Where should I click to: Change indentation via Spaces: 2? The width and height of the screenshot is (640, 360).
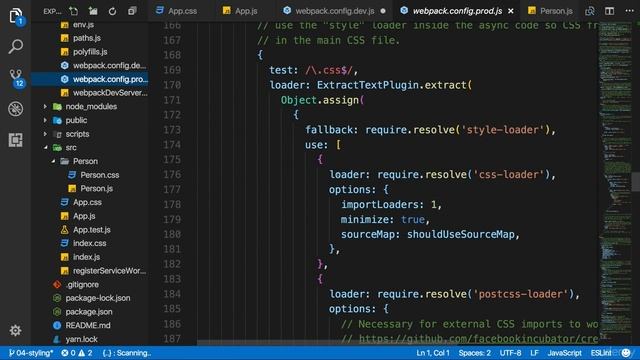[x=474, y=353]
